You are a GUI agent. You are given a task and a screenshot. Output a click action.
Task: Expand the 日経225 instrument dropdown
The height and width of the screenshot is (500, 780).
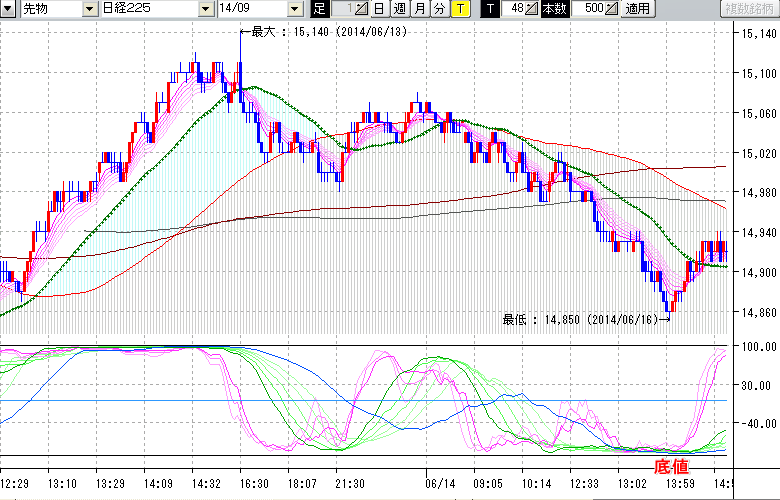pyautogui.click(x=204, y=9)
